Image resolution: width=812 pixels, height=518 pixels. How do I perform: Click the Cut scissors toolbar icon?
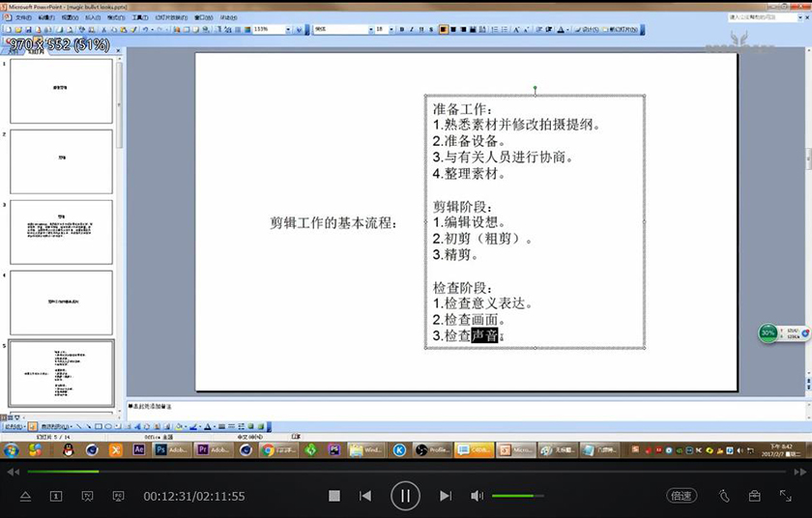(x=103, y=30)
